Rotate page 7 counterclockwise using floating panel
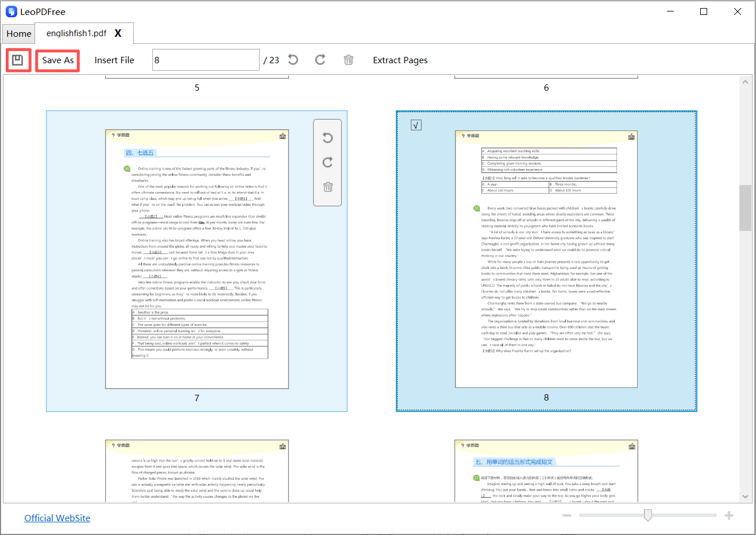Image resolution: width=756 pixels, height=535 pixels. pos(327,138)
